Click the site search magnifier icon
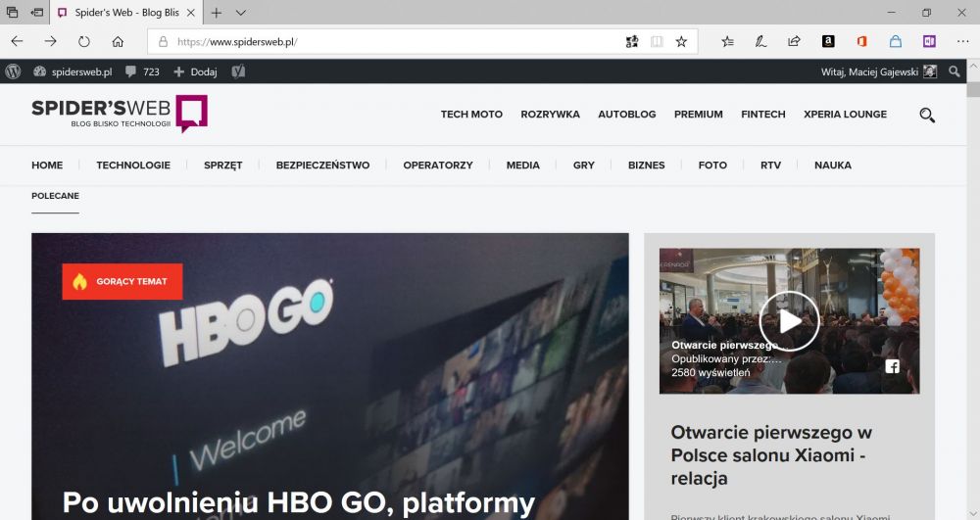The image size is (980, 520). pyautogui.click(x=927, y=115)
